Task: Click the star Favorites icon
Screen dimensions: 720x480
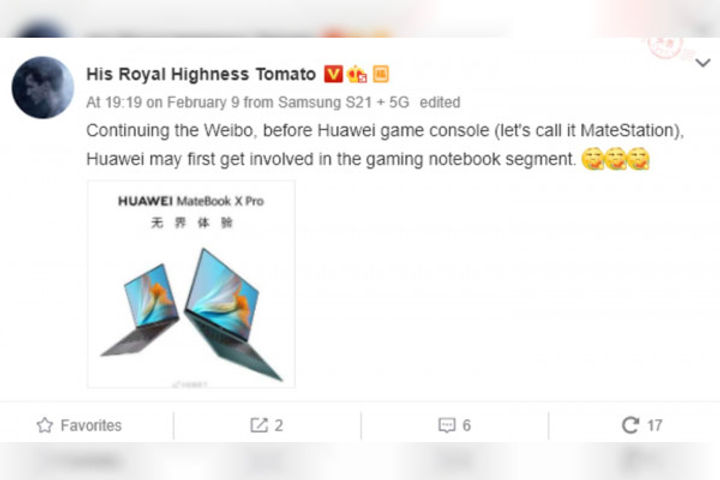Action: (x=45, y=425)
